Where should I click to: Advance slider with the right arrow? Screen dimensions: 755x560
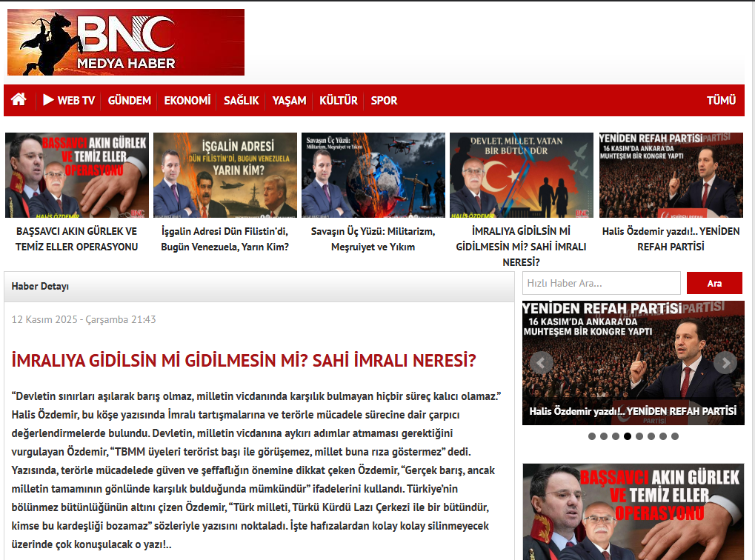725,362
